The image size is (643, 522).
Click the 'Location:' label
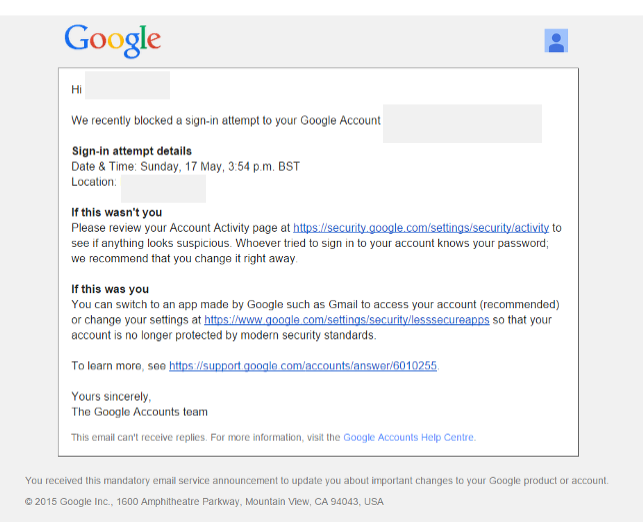pos(94,182)
